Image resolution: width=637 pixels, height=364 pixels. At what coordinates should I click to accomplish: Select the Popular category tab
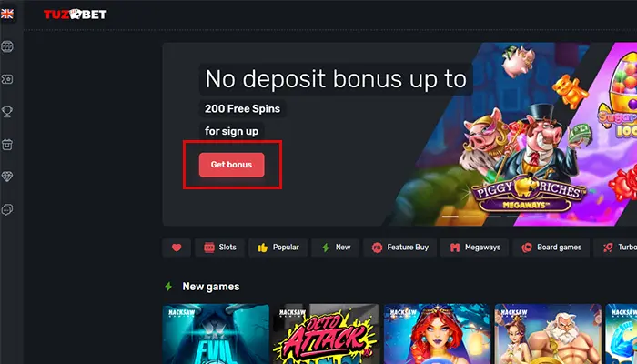(x=278, y=248)
